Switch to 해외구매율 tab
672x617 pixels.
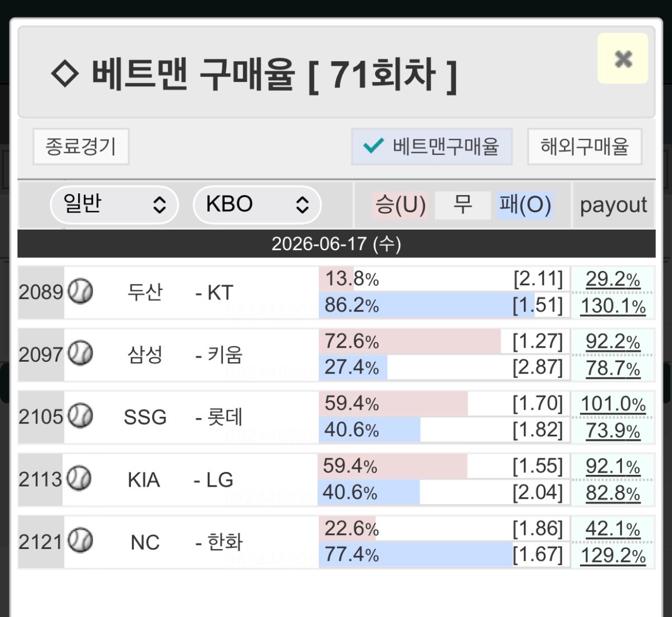pos(585,147)
